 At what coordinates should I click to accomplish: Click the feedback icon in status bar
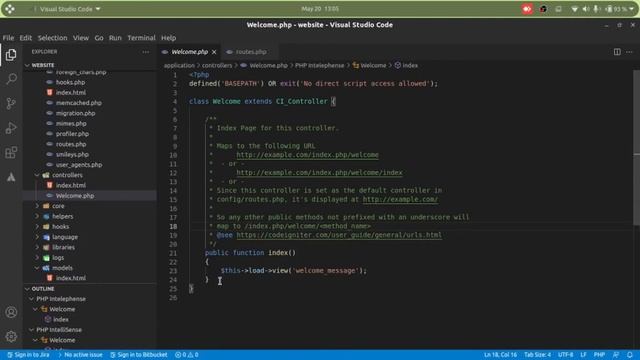coord(616,355)
